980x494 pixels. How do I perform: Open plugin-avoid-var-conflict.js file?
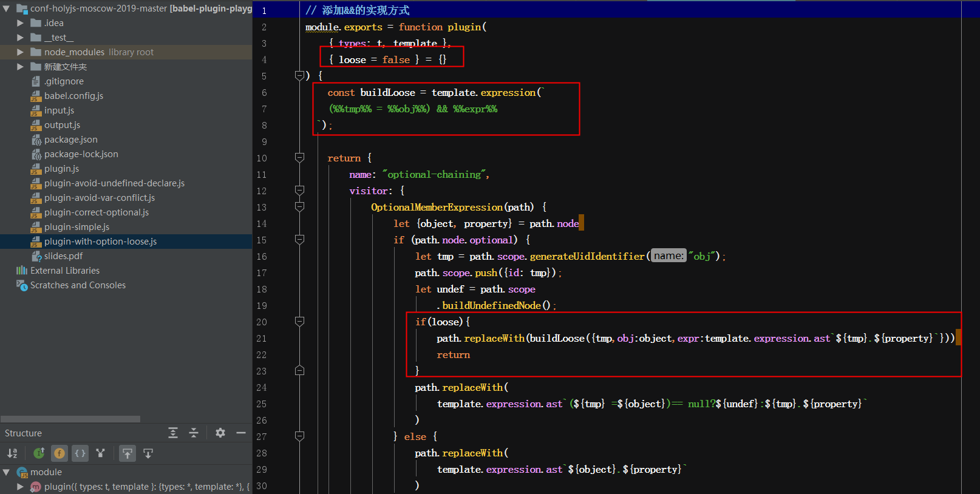click(99, 198)
